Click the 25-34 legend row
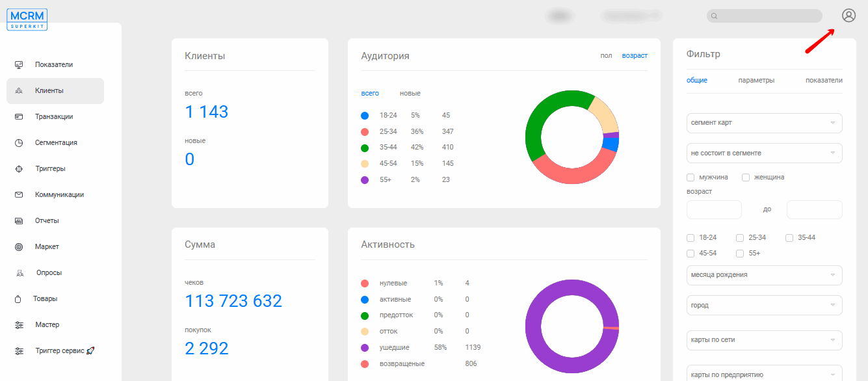Viewport: 868px width, 381px height. pyautogui.click(x=407, y=131)
